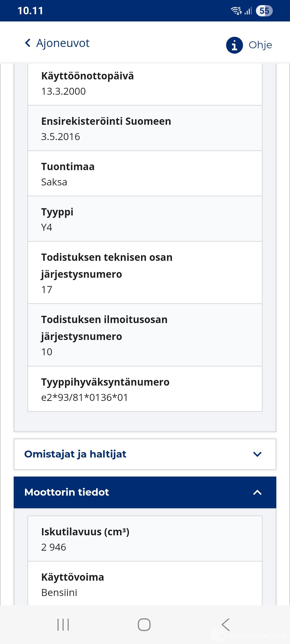Tap the Iskutilavuus row showing 2 946
The width and height of the screenshot is (290, 644).
pos(145,539)
